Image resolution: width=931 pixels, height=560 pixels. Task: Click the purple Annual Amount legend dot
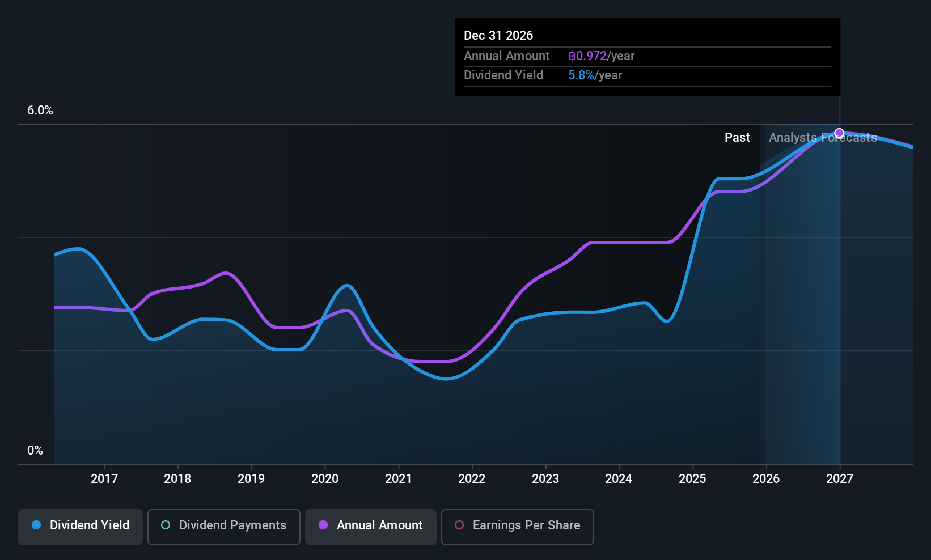coord(323,525)
